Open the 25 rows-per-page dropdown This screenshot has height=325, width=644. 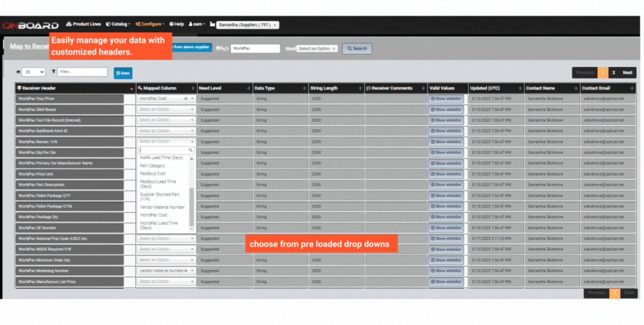coord(33,72)
